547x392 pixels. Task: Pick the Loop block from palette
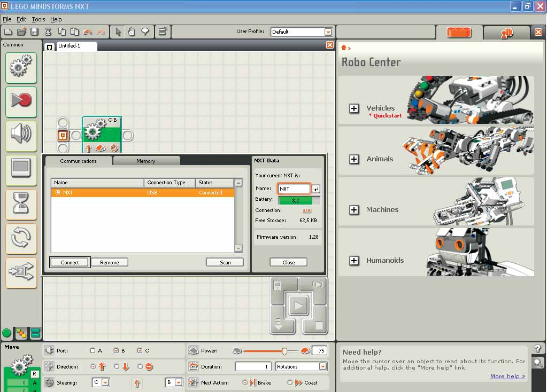point(21,238)
